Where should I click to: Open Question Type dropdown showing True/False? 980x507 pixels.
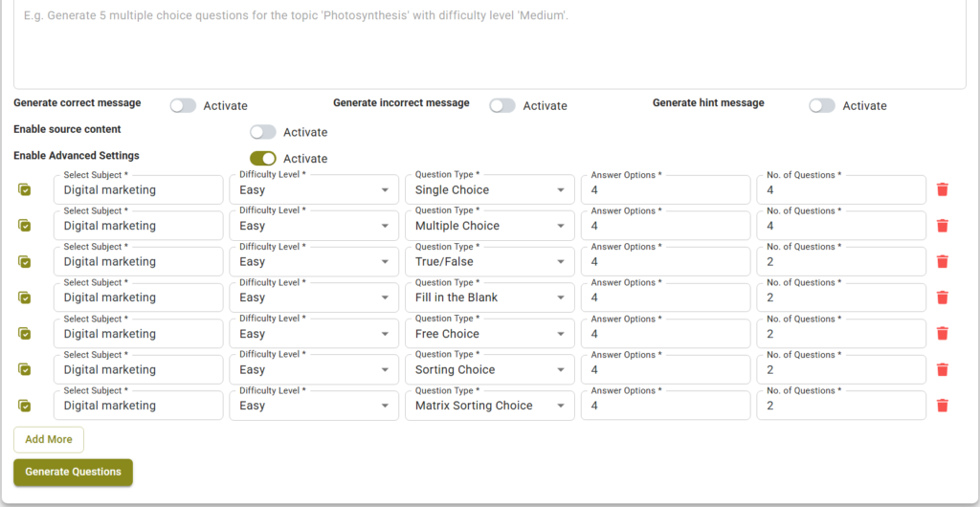489,262
